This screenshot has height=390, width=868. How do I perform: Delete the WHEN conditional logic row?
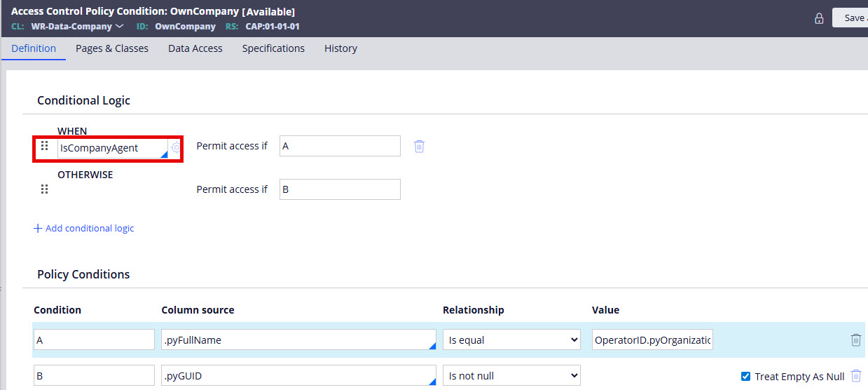(x=419, y=147)
